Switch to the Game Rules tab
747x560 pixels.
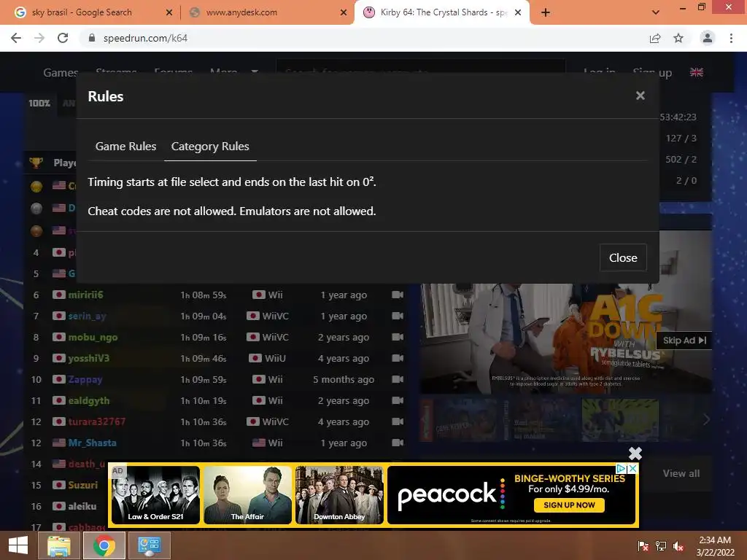coord(125,146)
